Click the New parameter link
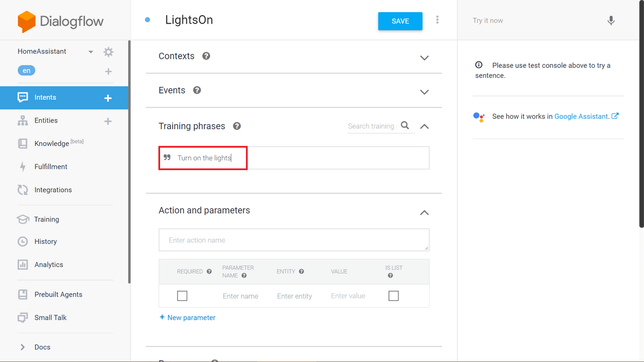This screenshot has height=362, width=644. point(187,318)
